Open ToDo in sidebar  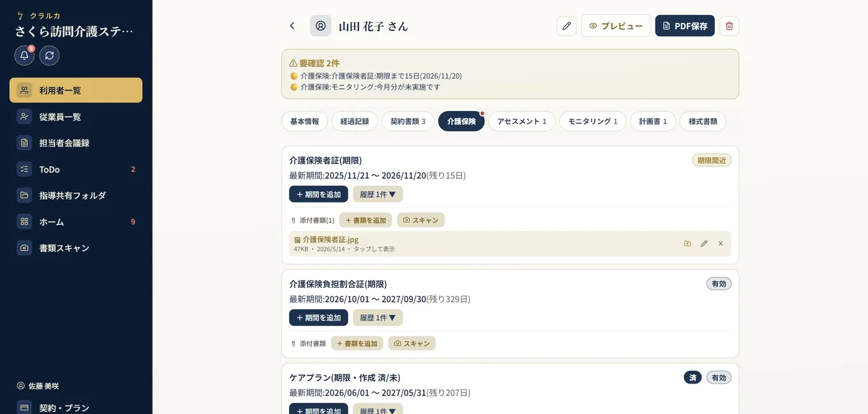coord(76,169)
